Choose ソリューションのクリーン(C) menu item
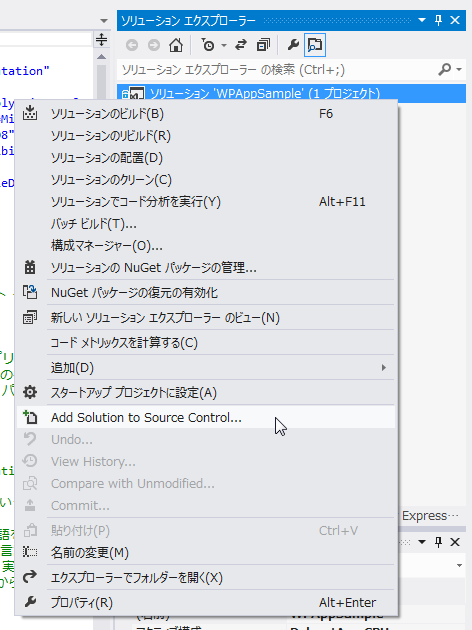The height and width of the screenshot is (630, 472). [206, 180]
